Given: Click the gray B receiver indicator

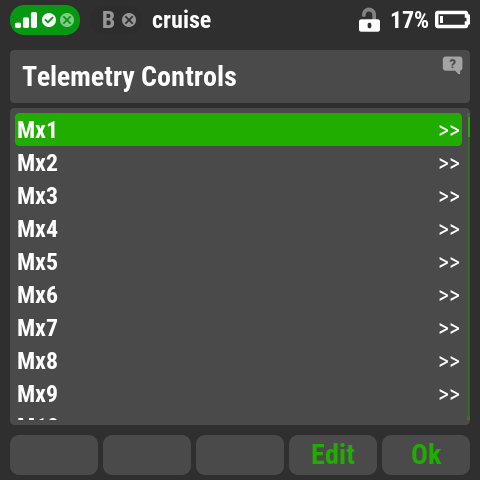Looking at the screenshot, I should coord(108,20).
